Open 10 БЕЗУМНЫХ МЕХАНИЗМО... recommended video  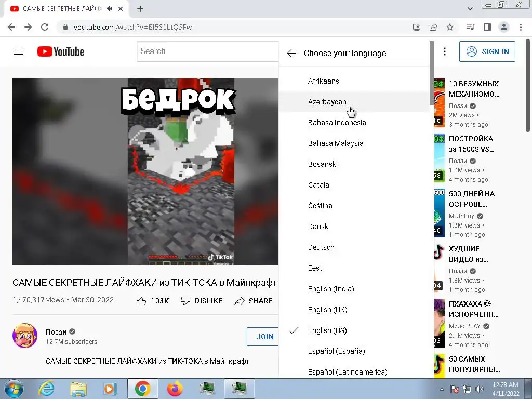474,89
